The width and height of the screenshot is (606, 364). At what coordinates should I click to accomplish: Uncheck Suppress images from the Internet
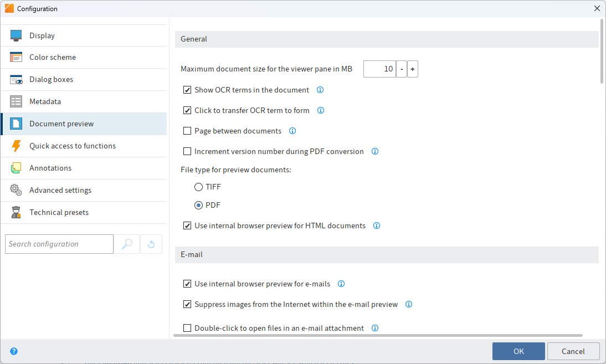(187, 304)
